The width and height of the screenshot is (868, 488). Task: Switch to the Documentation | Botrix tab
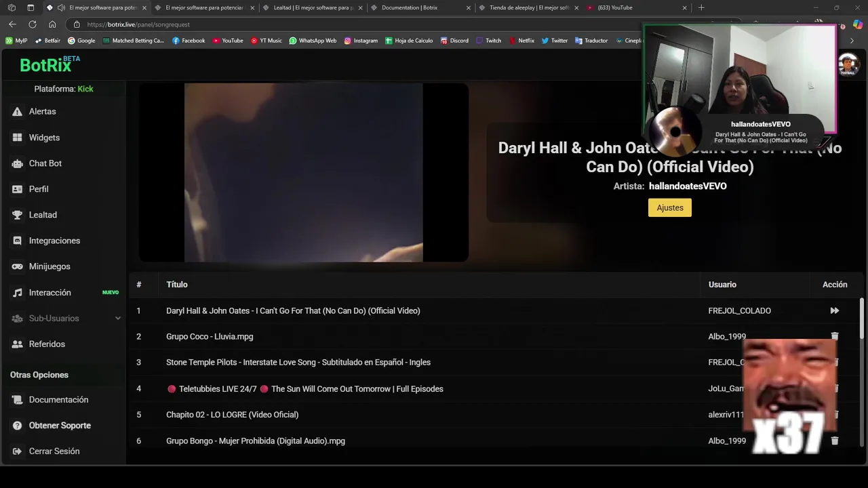click(420, 7)
